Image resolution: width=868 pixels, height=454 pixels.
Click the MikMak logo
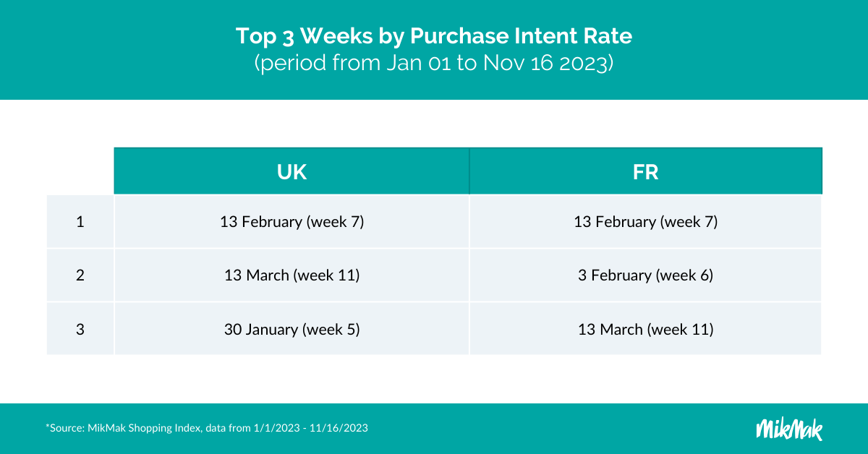[x=788, y=428]
